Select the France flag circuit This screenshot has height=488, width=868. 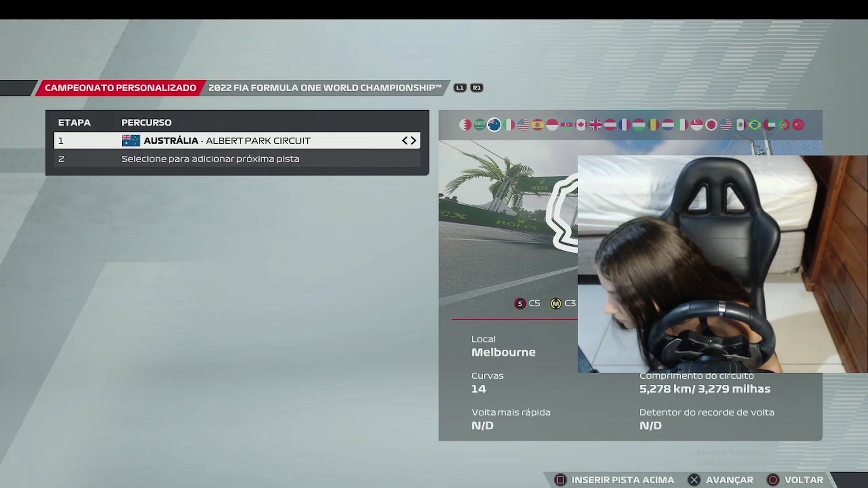point(624,125)
